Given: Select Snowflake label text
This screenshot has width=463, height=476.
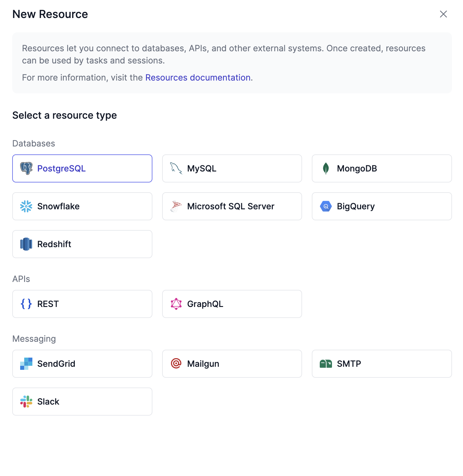Looking at the screenshot, I should pos(58,206).
